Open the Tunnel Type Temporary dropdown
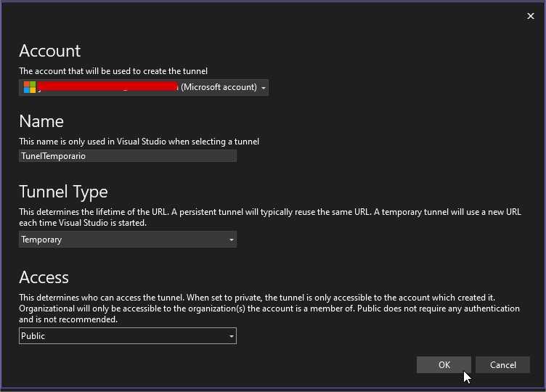 128,240
